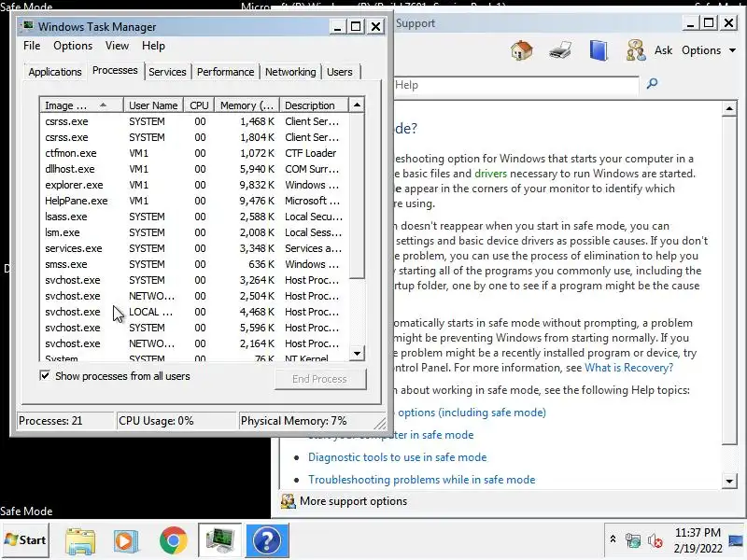Switch to the Networking tab

tap(290, 72)
